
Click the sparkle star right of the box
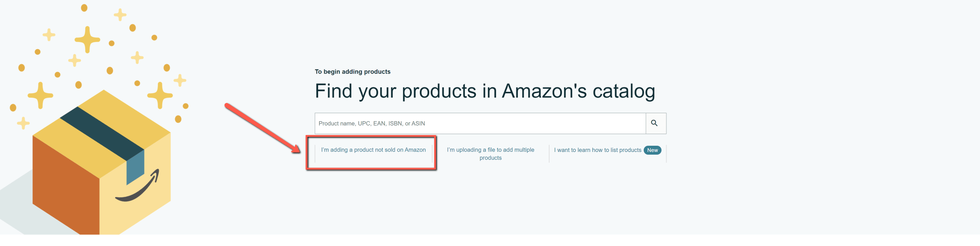point(160,95)
